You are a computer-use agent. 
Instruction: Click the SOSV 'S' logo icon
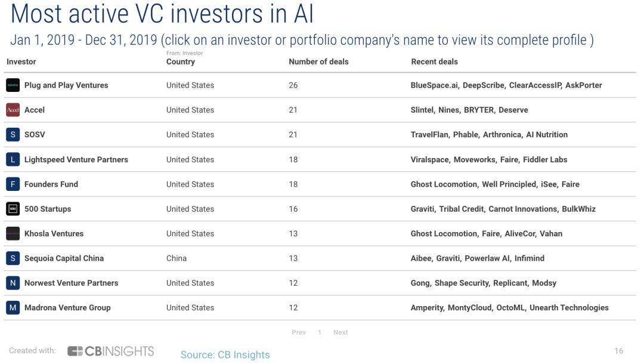coord(13,135)
